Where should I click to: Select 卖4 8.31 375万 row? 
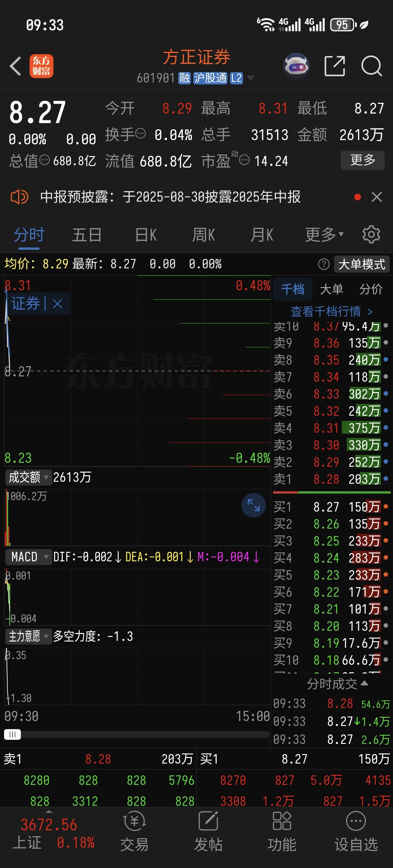(x=331, y=428)
